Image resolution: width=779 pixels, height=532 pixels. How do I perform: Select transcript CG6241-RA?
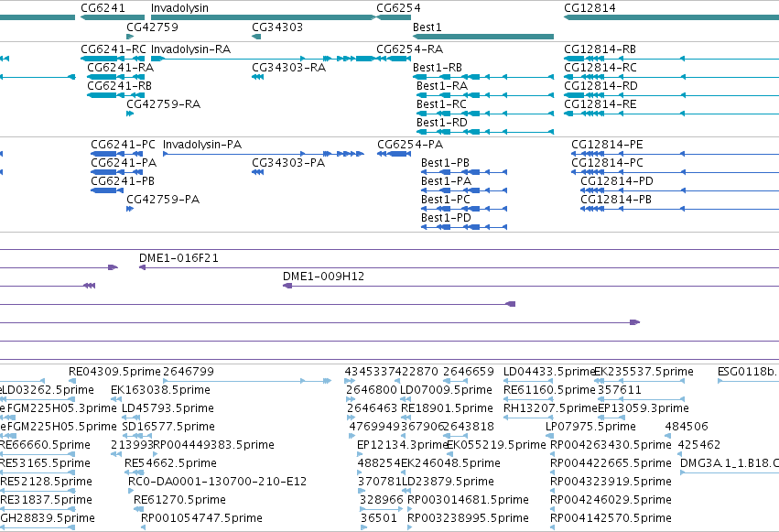120,68
